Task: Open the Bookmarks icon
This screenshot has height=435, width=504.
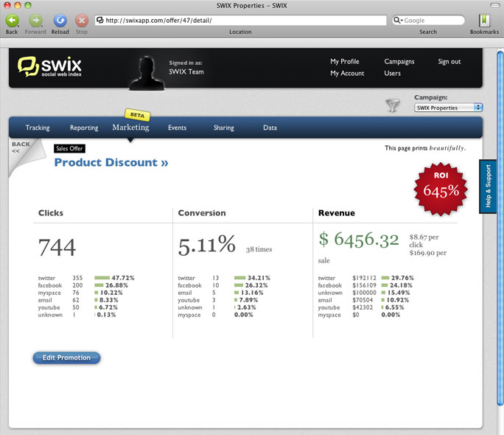Action: click(x=484, y=21)
